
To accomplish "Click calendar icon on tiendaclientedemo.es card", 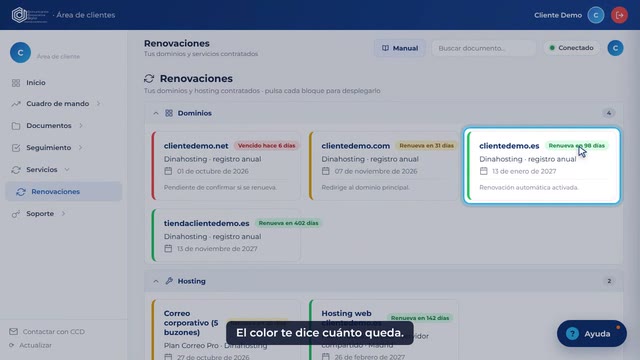I will [168, 249].
